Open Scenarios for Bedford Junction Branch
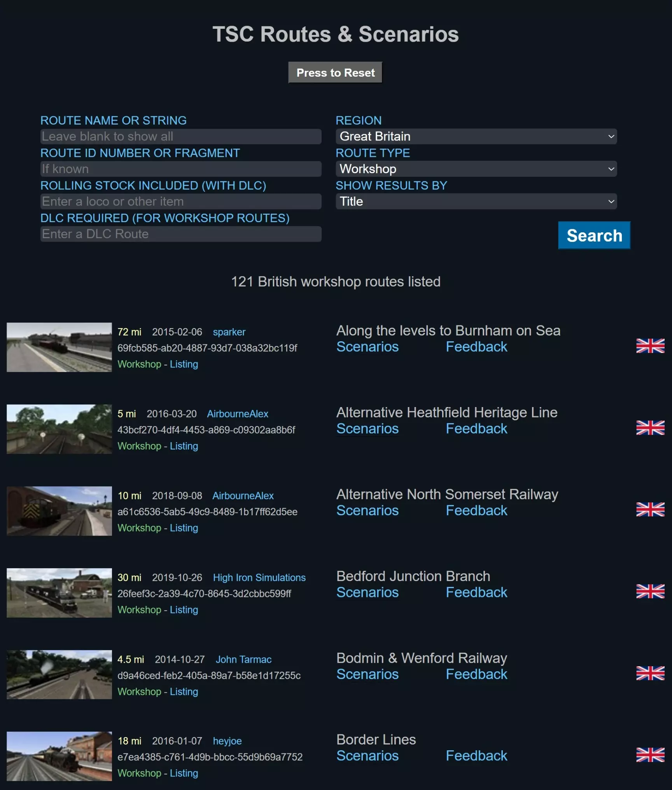This screenshot has width=672, height=790. (x=367, y=592)
